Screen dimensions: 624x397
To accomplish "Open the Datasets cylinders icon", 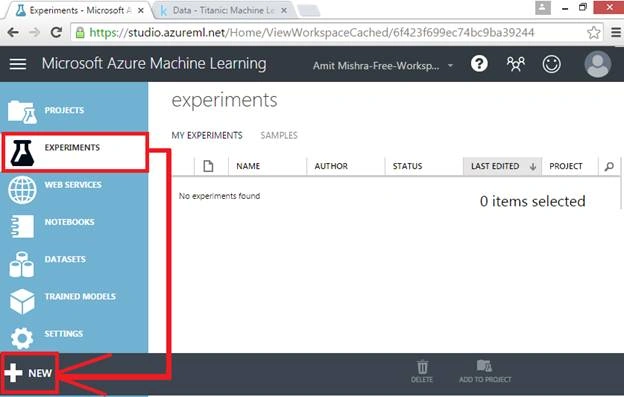I will pyautogui.click(x=21, y=264).
